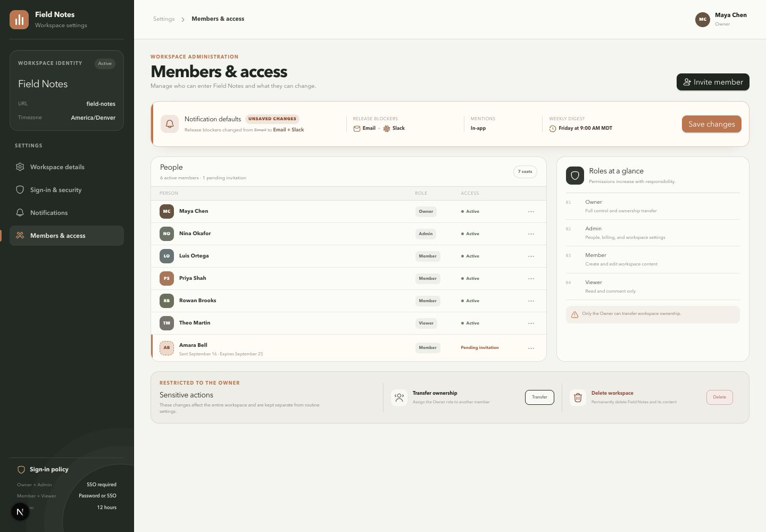
Task: Open the more options menu for Maya Chen
Action: [x=531, y=212]
